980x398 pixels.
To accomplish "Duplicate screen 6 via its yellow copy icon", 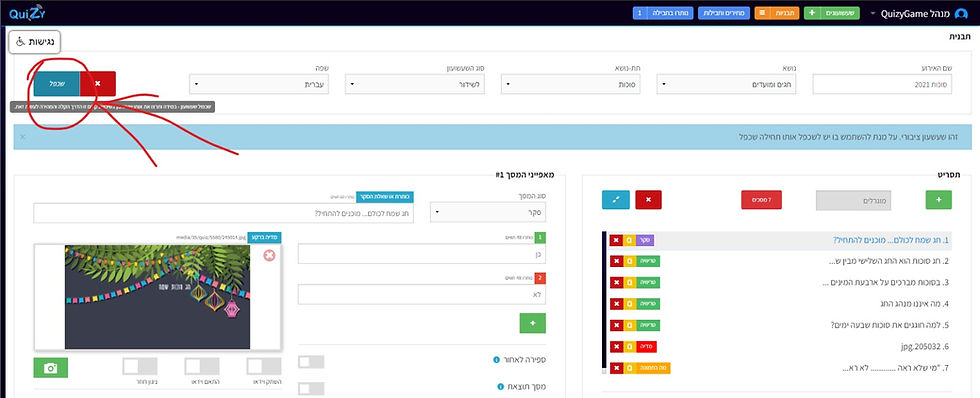I will (629, 347).
